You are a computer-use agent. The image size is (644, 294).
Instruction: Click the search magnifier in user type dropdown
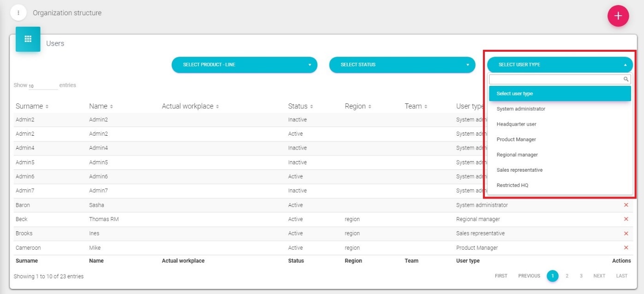coord(626,79)
